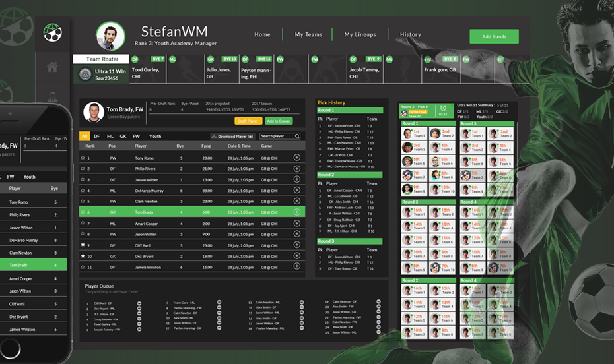Viewport: 614px width, 364px height.
Task: Toggle star on rank 3 row
Action: 83,179
